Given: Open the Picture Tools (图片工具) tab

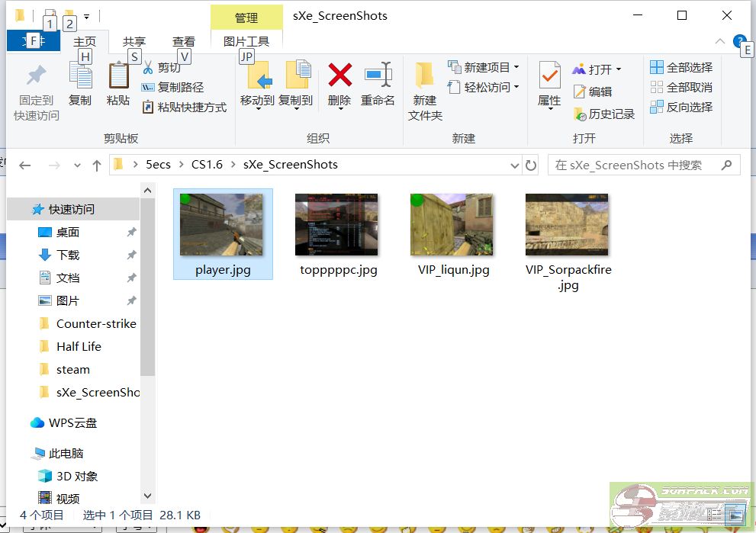Looking at the screenshot, I should [x=246, y=42].
